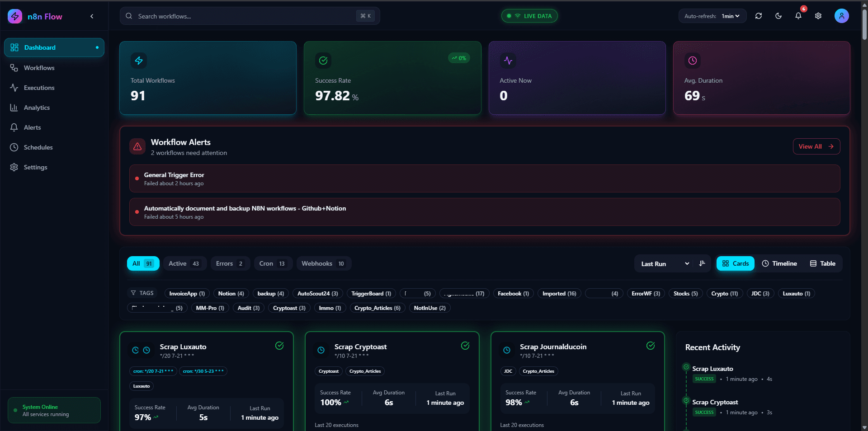Click the sort order icon beside Last Run
868x431 pixels.
click(x=702, y=263)
